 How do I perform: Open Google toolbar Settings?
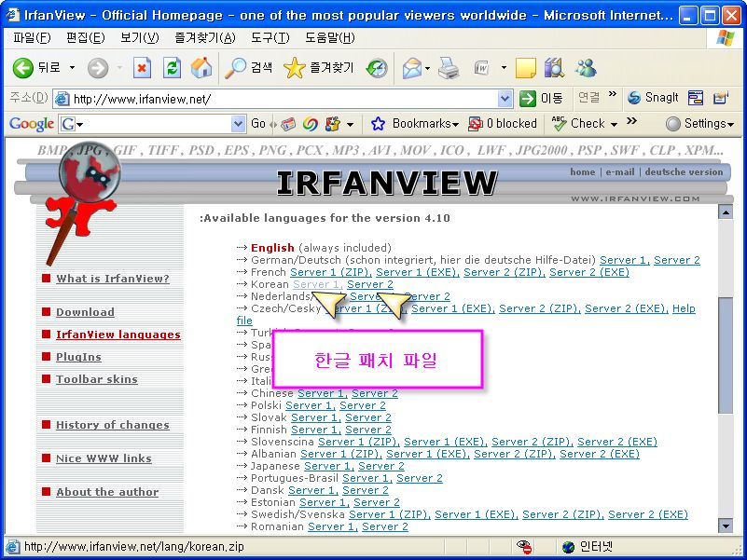tap(699, 124)
